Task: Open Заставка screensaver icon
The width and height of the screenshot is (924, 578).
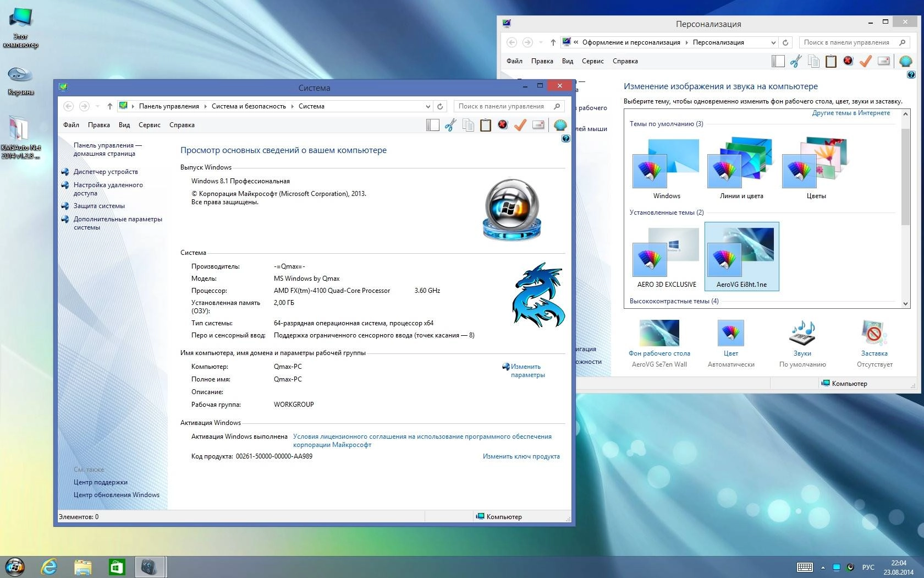Action: coord(874,332)
